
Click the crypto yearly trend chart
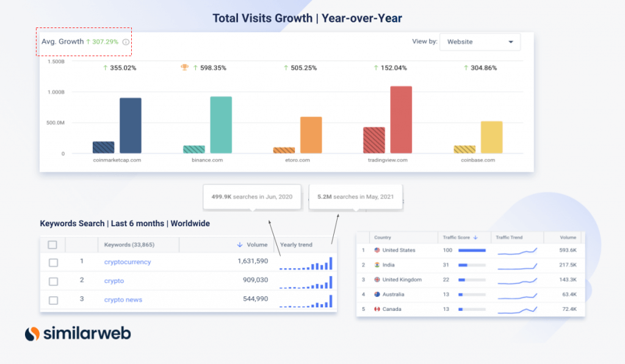pyautogui.click(x=306, y=282)
